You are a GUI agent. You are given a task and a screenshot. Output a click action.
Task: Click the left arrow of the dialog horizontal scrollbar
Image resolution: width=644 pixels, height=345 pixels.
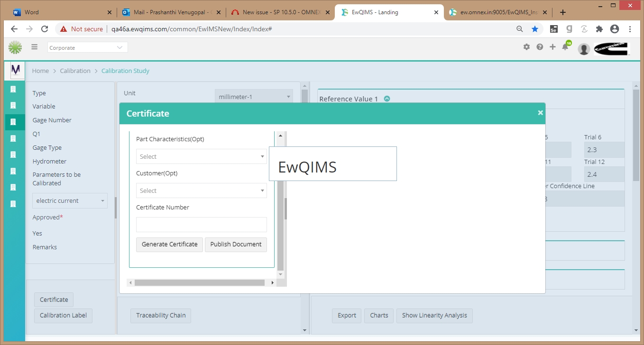click(130, 282)
